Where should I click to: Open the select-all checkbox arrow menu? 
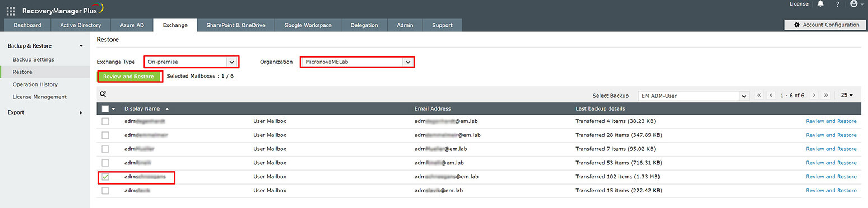(114, 109)
